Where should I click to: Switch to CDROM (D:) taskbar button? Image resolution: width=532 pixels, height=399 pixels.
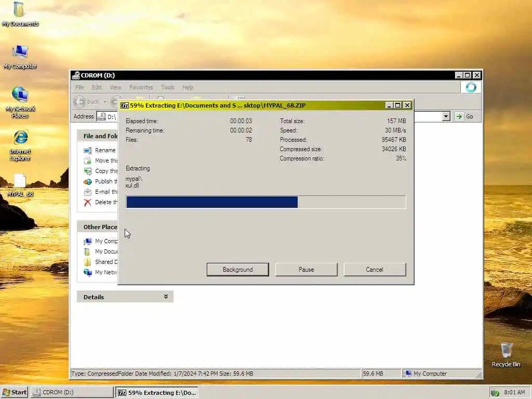pyautogui.click(x=72, y=392)
